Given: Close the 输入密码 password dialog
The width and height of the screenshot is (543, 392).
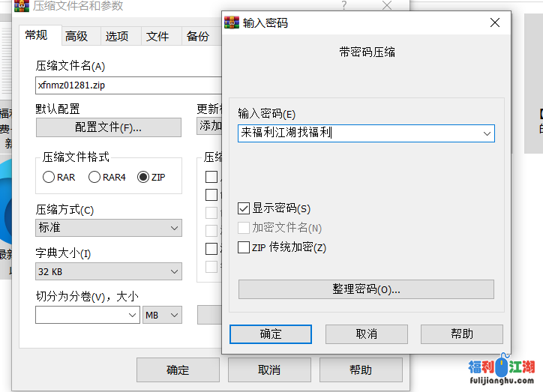Looking at the screenshot, I should pos(494,22).
